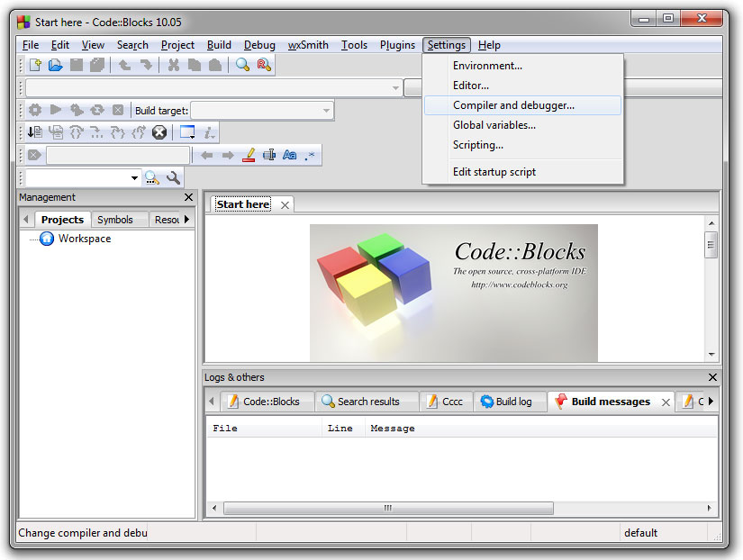Click the Replace magnifier icon
Screen dimensions: 743x560
[x=264, y=65]
